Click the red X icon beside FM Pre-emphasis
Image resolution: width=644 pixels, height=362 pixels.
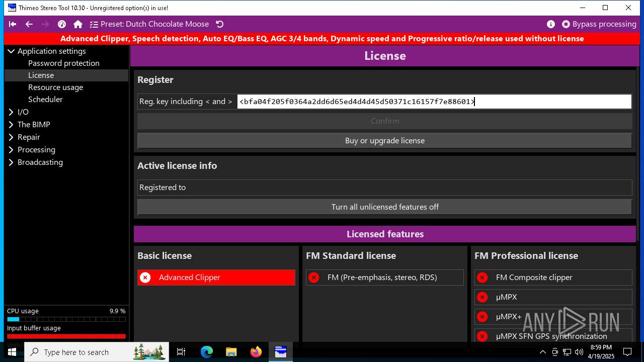tap(314, 278)
